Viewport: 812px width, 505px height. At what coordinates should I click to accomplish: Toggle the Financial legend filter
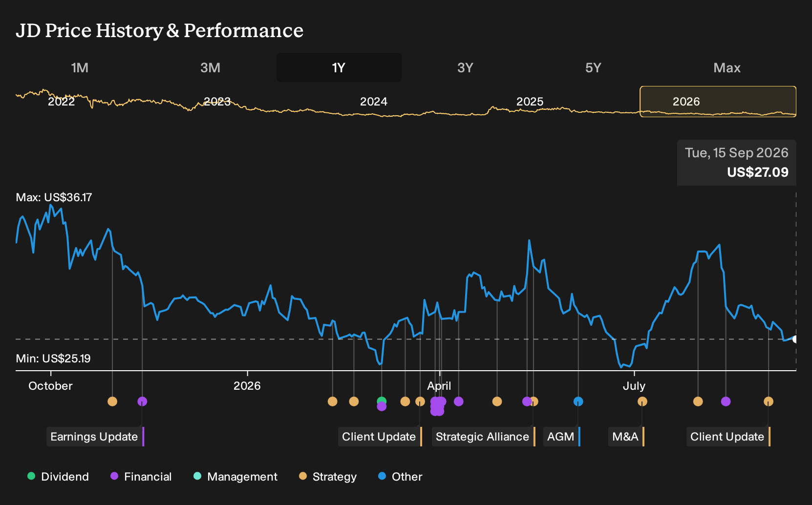(x=141, y=477)
